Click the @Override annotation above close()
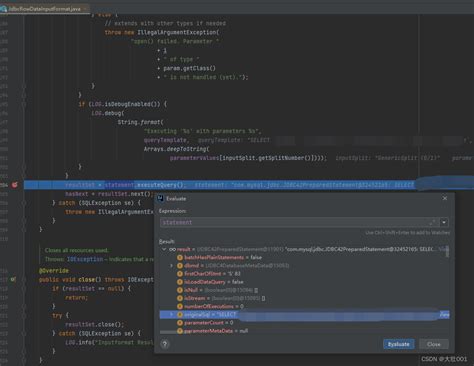 [54, 271]
